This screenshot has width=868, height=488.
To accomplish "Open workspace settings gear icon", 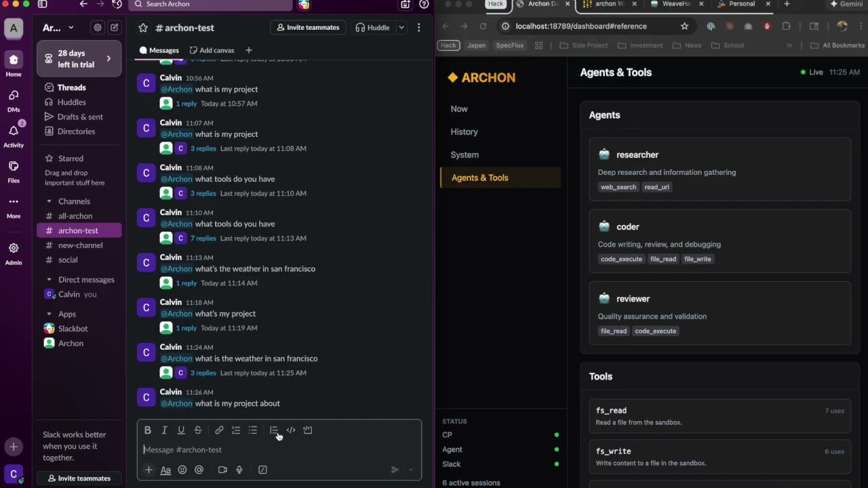I will point(98,28).
